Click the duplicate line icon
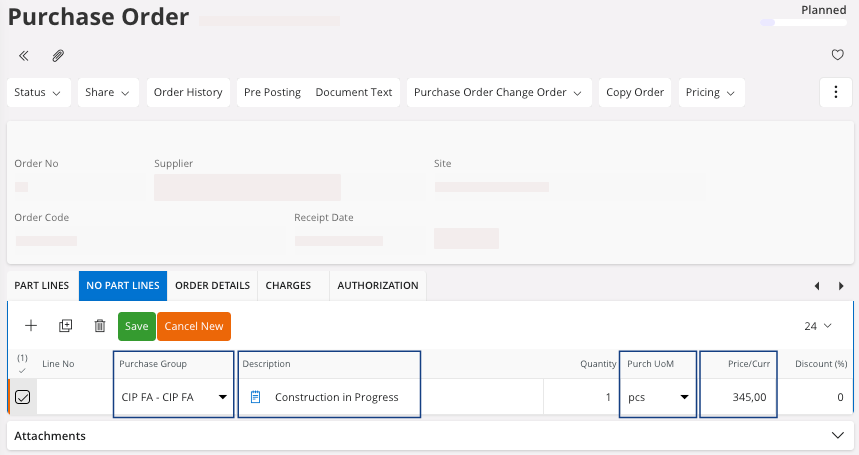This screenshot has height=455, width=859. pos(66,326)
